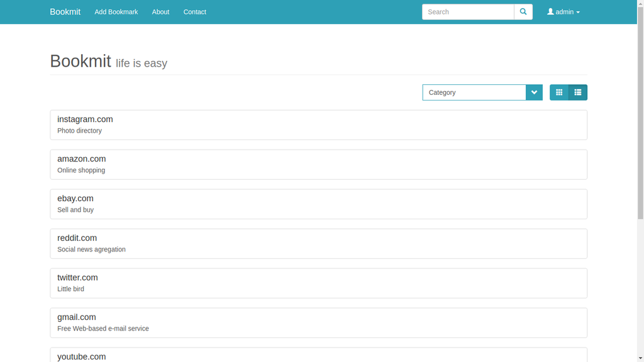
Task: Click the 'Bookmit' page heading
Action: click(x=80, y=61)
